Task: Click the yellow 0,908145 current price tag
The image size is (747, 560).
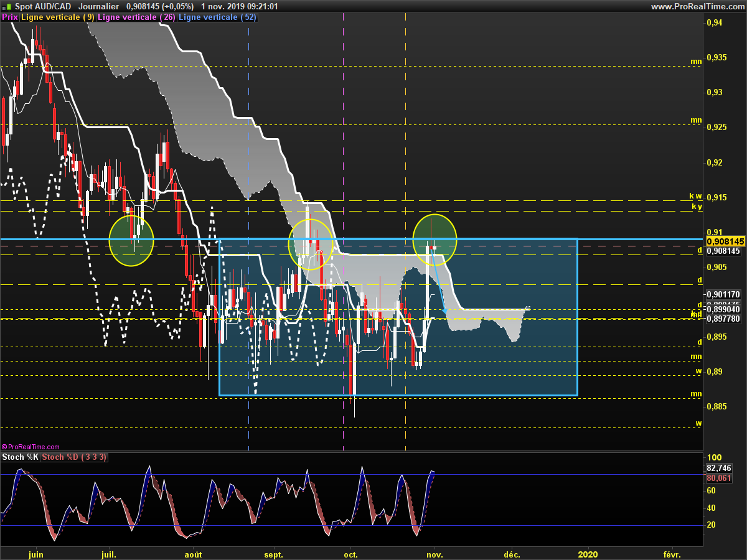Action: pos(725,240)
